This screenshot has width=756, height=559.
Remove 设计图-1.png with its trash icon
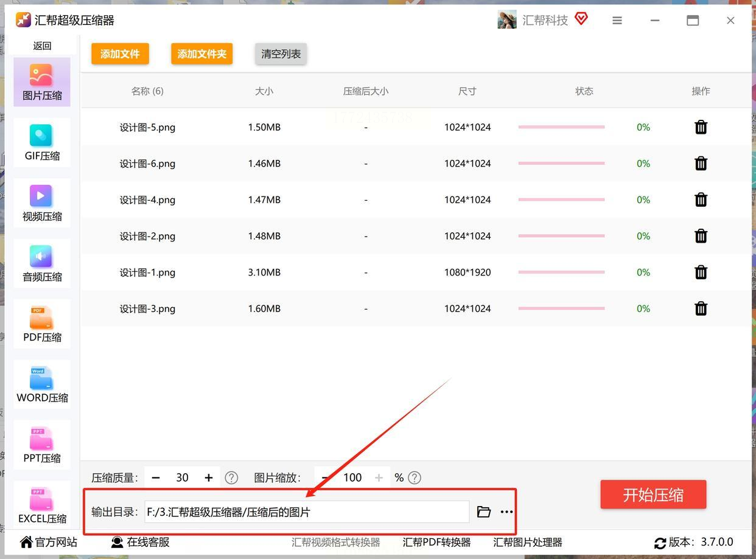point(701,273)
